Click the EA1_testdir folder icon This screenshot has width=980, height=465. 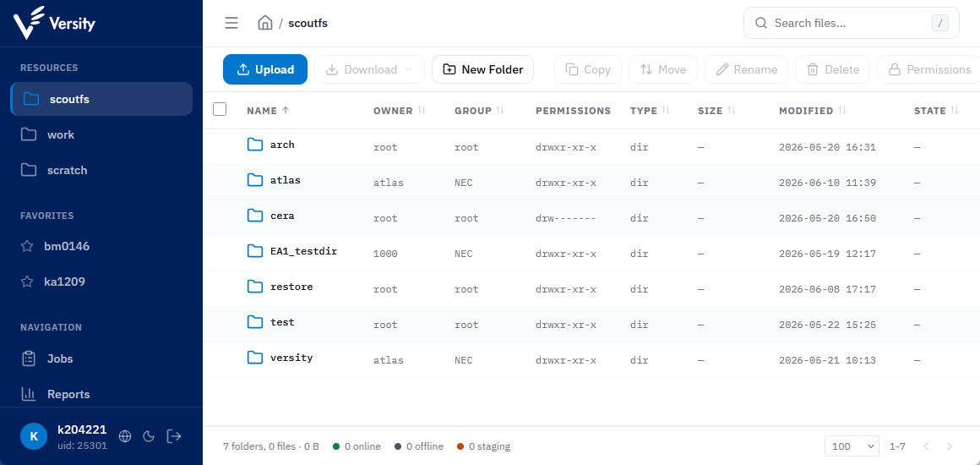pos(255,251)
